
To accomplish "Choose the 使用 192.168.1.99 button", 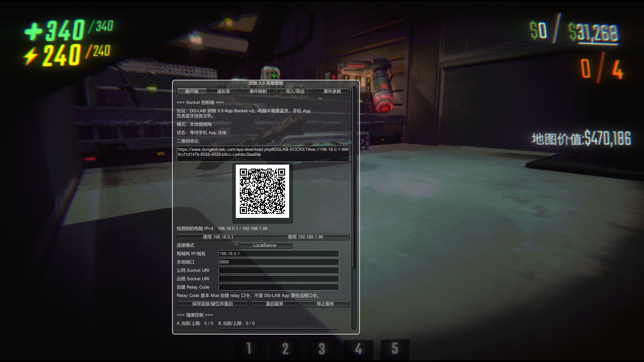I will (x=306, y=237).
